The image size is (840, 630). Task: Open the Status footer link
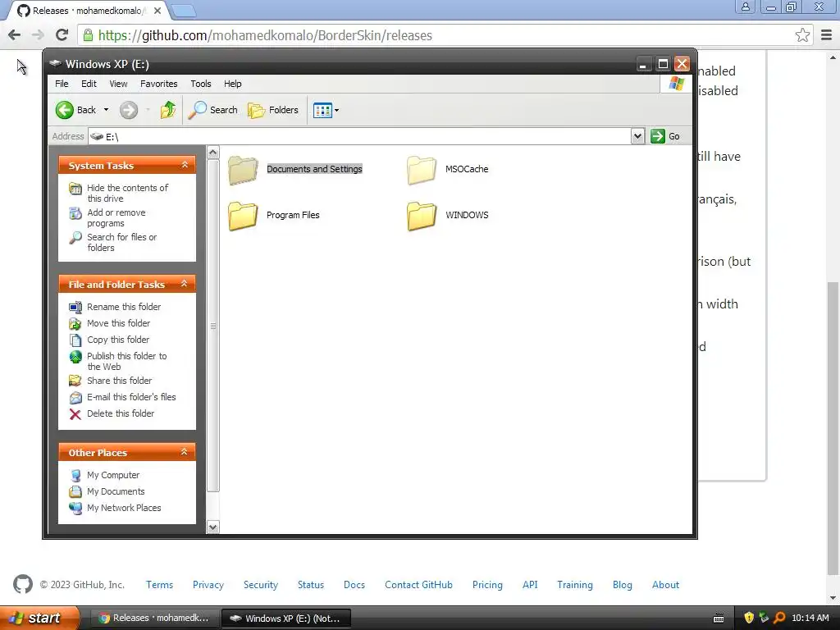point(311,584)
